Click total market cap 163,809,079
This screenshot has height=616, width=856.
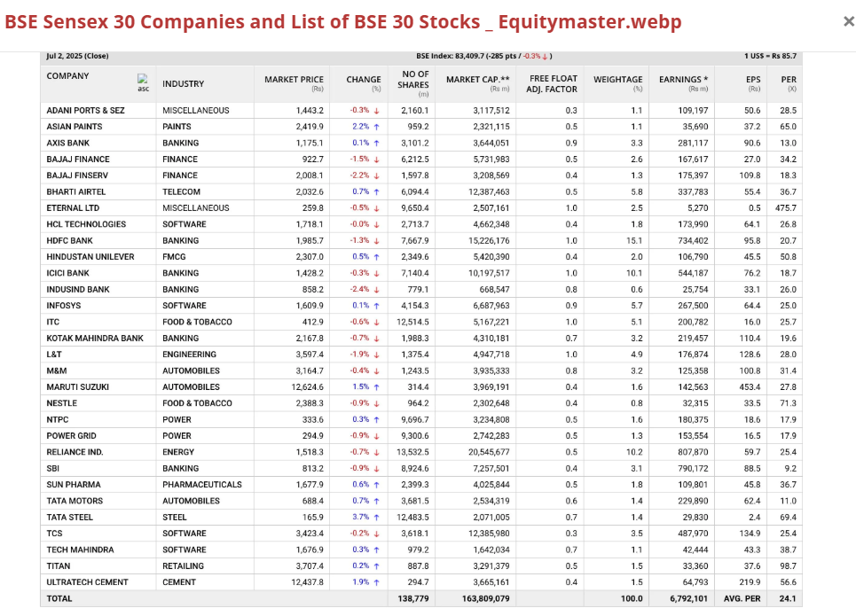486,598
